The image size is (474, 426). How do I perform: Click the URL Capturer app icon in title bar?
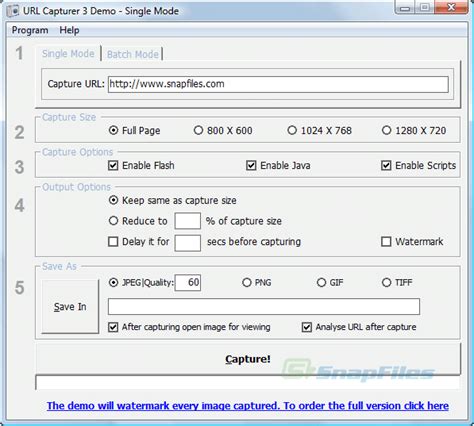(13, 10)
